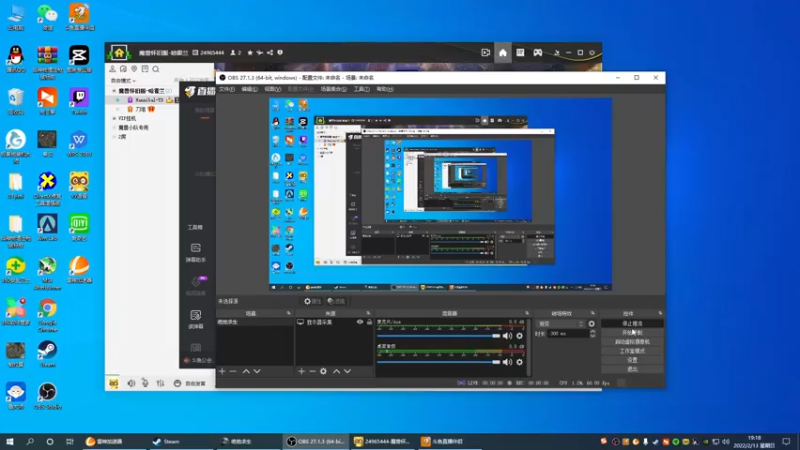Click the OBS preview canvas
800x450 pixels.
coord(440,194)
